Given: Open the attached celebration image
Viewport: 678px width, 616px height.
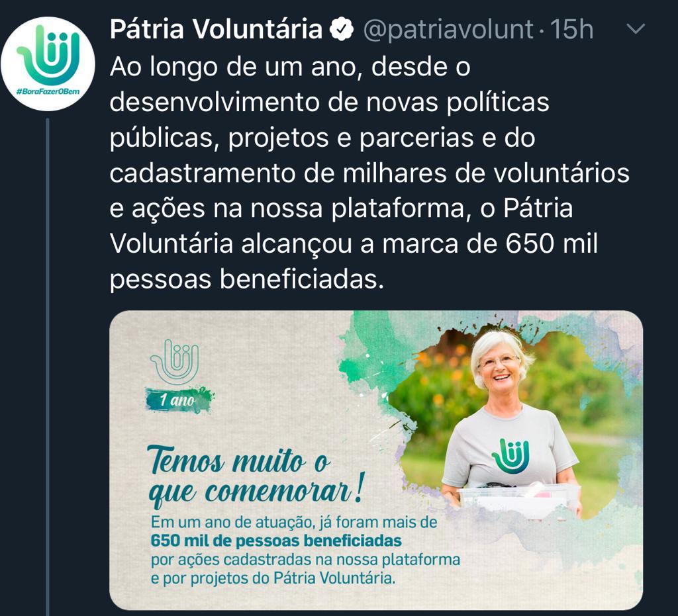Looking at the screenshot, I should pos(376,460).
